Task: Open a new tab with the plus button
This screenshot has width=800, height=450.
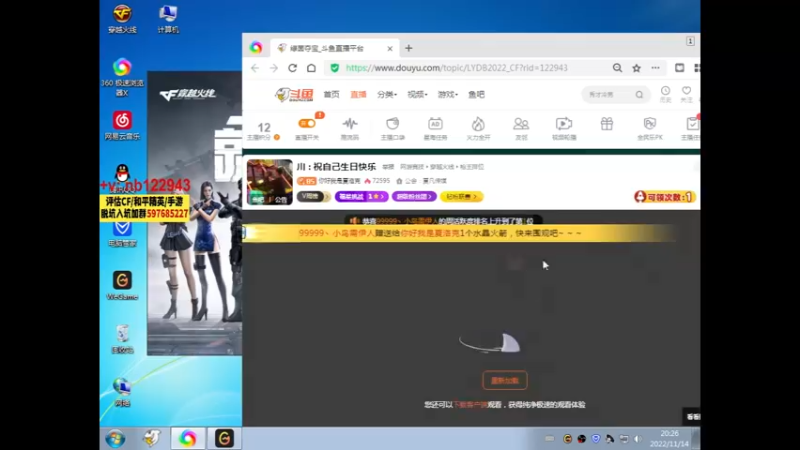Action: pyautogui.click(x=409, y=48)
